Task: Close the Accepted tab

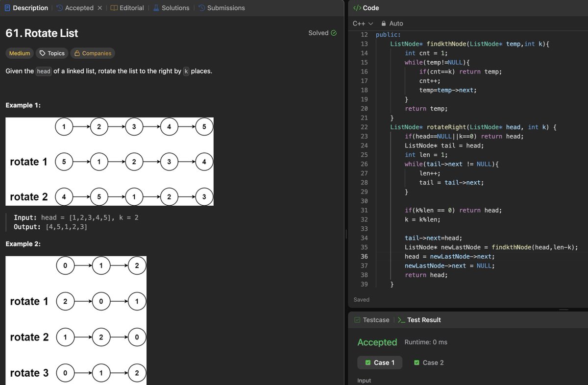Action: [x=99, y=8]
